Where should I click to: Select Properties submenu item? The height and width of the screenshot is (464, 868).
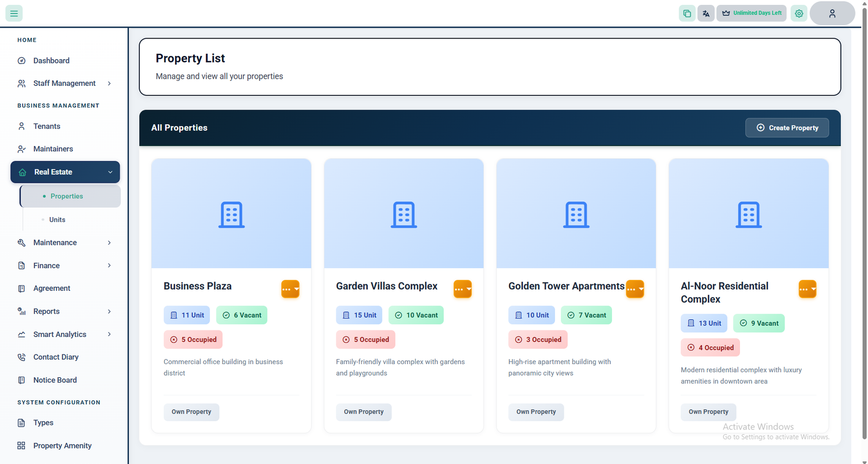point(71,196)
